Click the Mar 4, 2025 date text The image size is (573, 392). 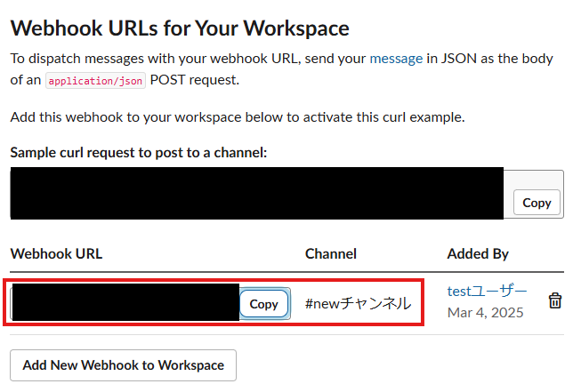(485, 312)
